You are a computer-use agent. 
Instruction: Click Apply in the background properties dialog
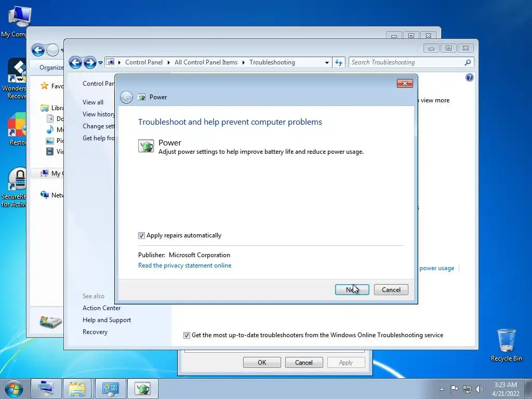point(345,362)
